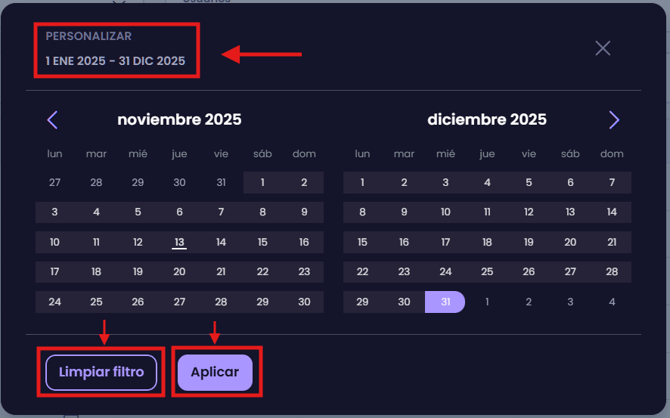Select November 7, 2025
Image resolution: width=670 pixels, height=418 pixels.
(221, 212)
